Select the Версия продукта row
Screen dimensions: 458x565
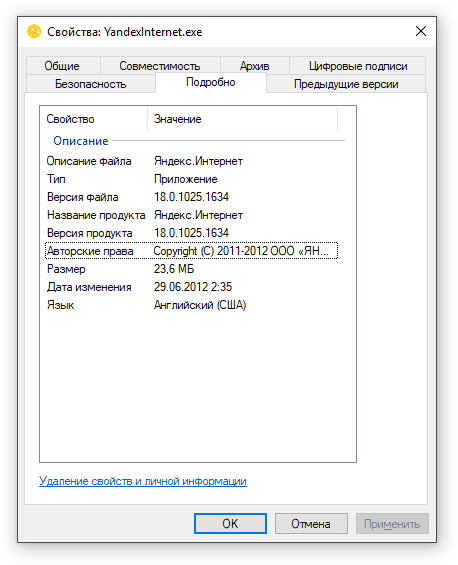tap(192, 233)
